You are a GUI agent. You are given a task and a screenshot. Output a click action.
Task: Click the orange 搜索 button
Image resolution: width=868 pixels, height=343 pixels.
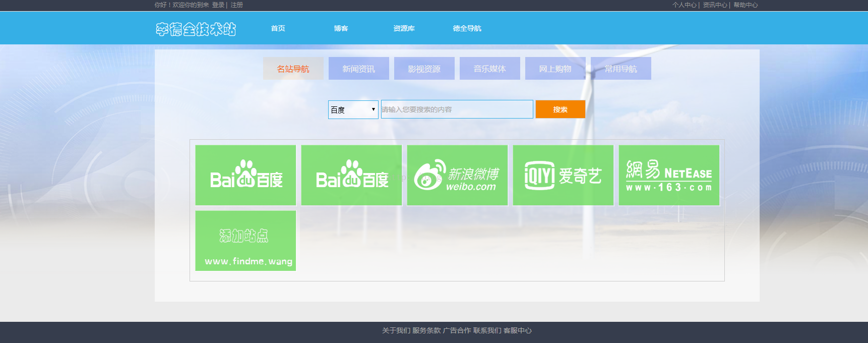coord(560,109)
